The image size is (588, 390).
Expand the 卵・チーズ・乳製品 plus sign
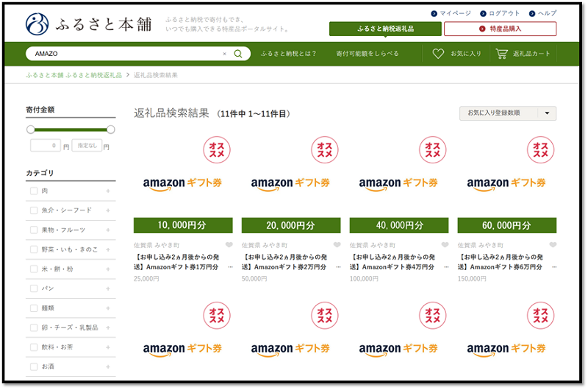pyautogui.click(x=108, y=327)
